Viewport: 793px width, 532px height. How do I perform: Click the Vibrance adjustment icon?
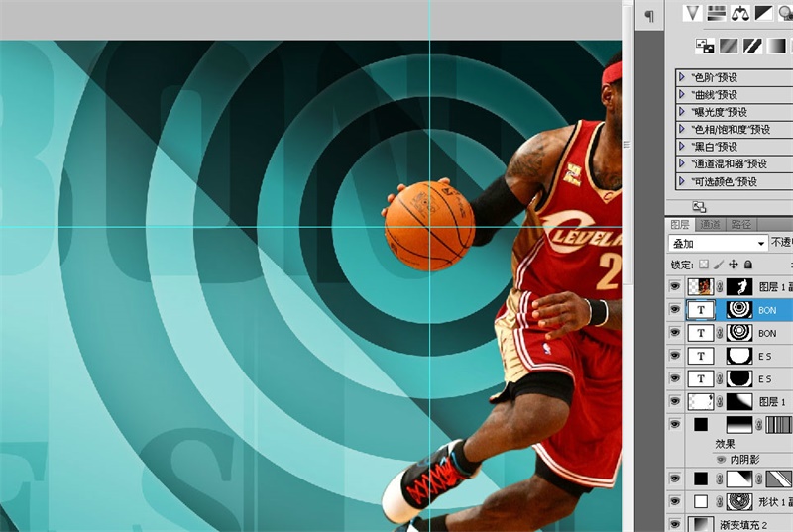coord(694,12)
